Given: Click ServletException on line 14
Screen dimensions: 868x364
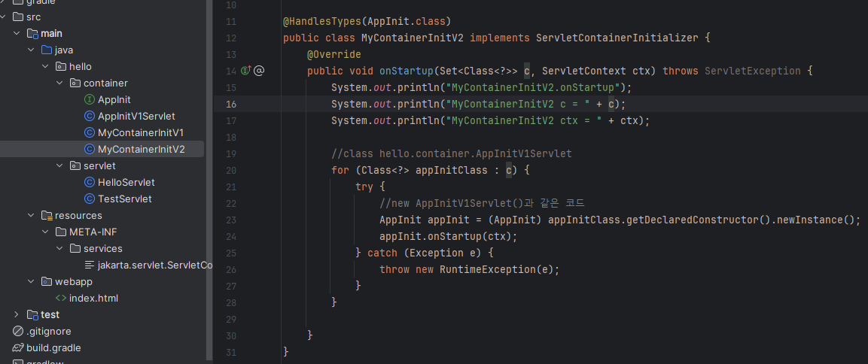Looking at the screenshot, I should (x=752, y=71).
